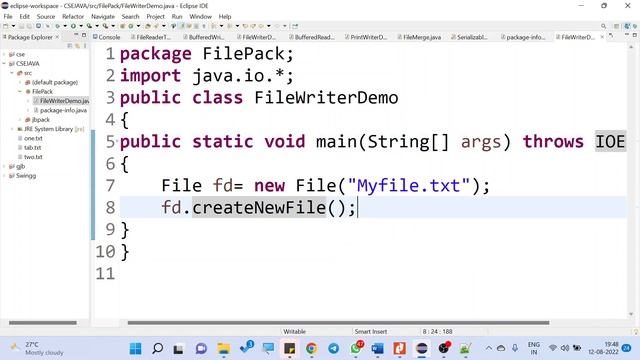Click the External Tools run icon

105,26
